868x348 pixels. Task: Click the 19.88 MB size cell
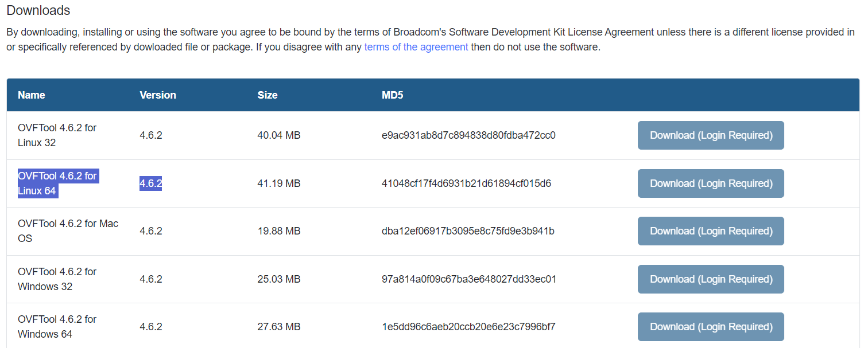pos(279,231)
